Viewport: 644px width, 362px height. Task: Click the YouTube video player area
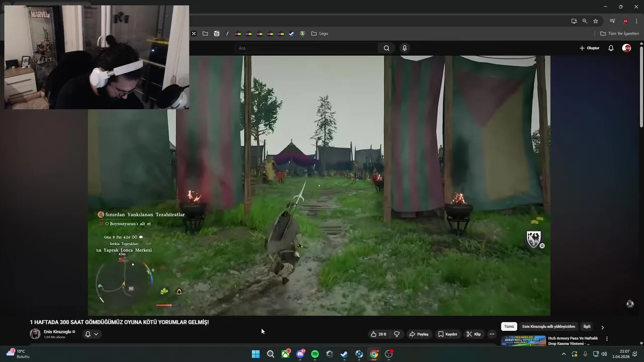[x=319, y=186]
